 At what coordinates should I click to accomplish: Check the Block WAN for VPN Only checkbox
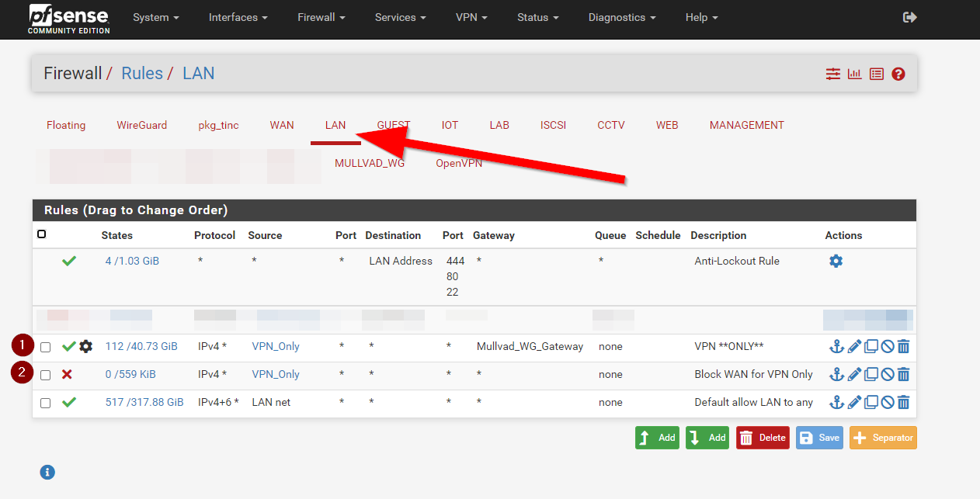tap(46, 375)
